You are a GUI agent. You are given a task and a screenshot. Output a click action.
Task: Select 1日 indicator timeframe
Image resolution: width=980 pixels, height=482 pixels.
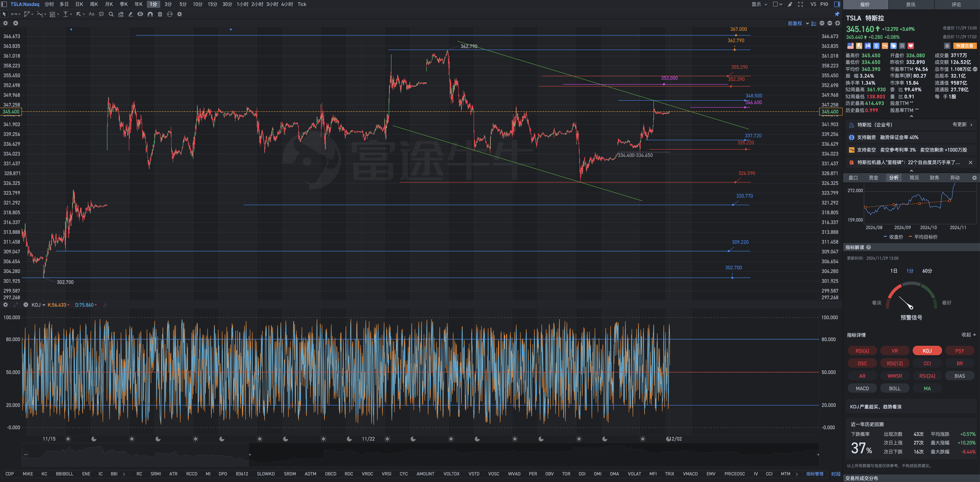coord(894,271)
